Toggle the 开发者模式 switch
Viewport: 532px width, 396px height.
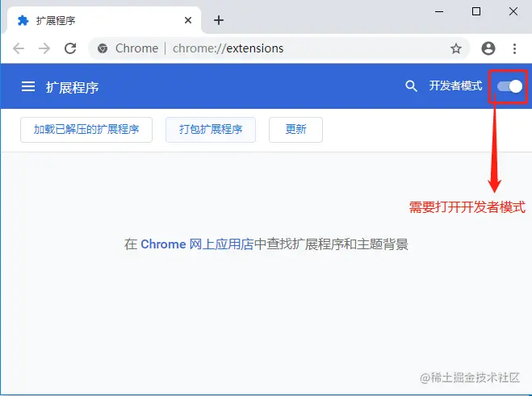click(x=509, y=86)
